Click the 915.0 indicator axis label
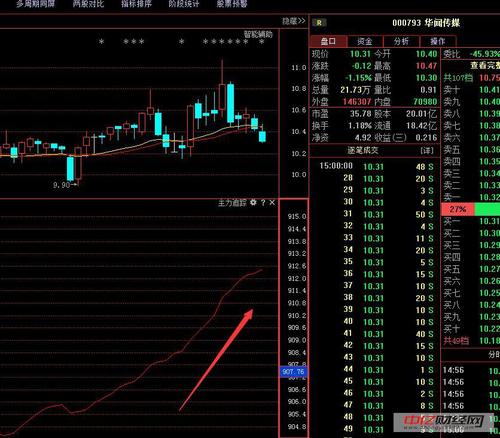The width and height of the screenshot is (500, 438). click(297, 216)
